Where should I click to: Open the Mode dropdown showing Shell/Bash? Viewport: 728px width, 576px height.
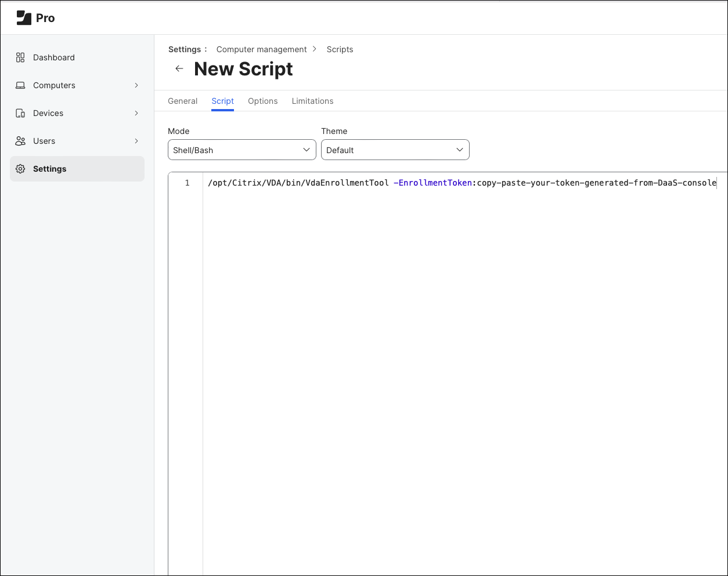coord(242,150)
